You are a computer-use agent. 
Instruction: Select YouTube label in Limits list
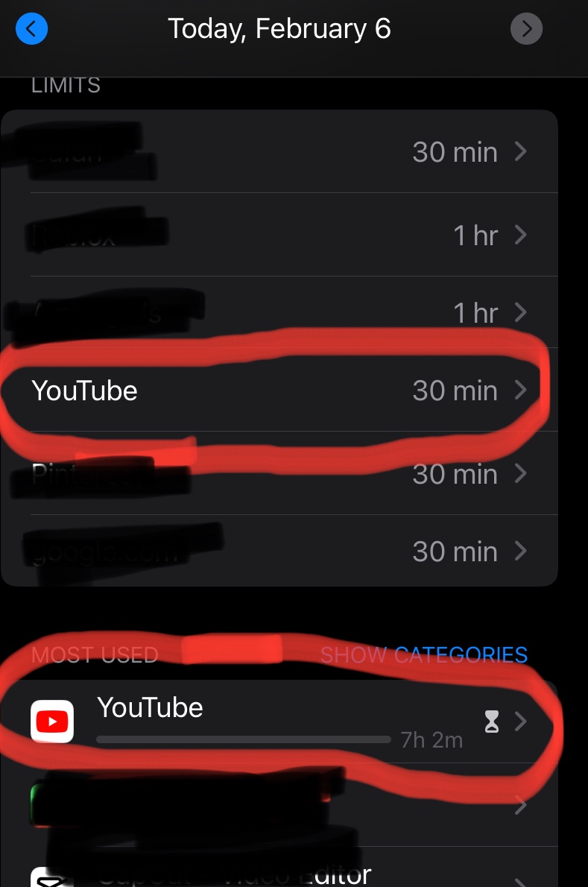(x=84, y=391)
